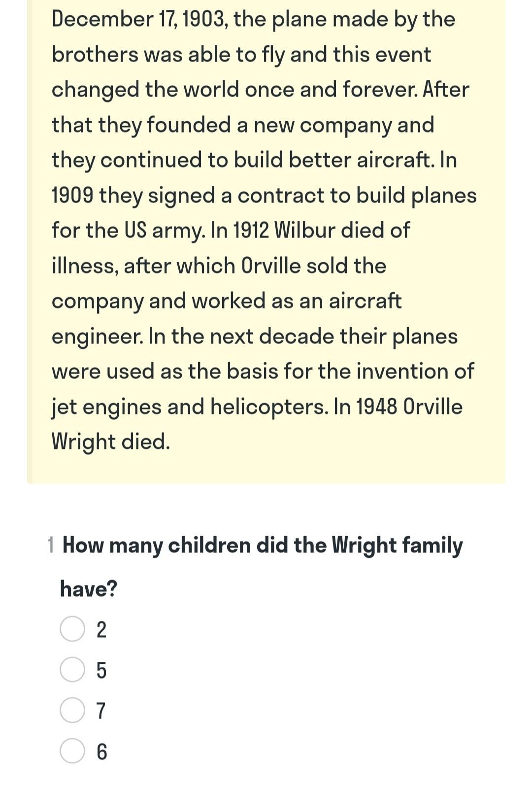532x786 pixels.
Task: Click the option label text "5"
Action: pos(101,670)
